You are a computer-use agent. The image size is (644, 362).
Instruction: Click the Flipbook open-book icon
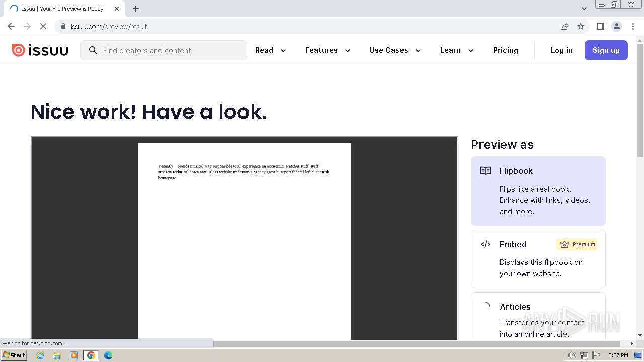[486, 171]
